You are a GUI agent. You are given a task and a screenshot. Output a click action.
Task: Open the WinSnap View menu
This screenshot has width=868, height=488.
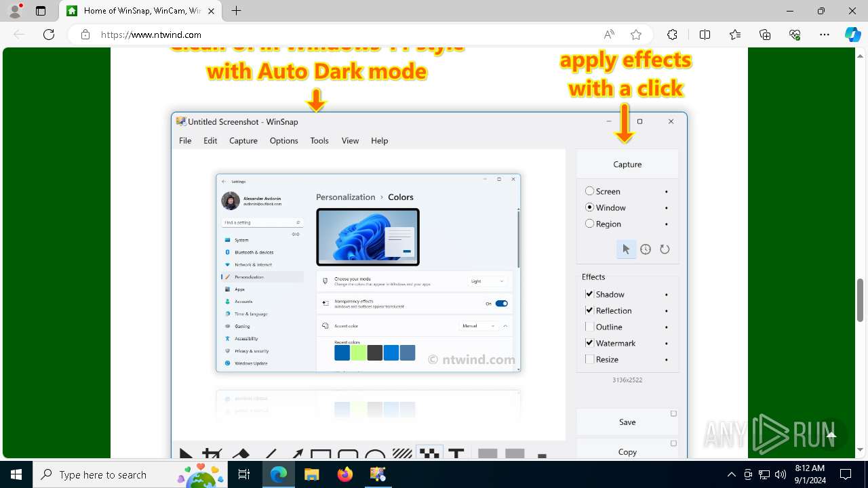click(x=350, y=140)
